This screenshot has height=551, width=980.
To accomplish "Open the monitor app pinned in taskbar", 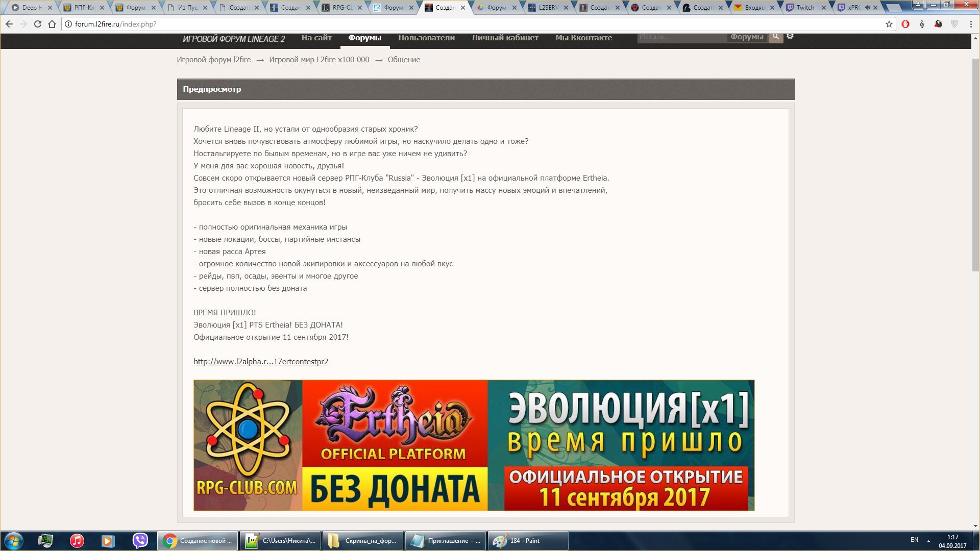I will tap(45, 541).
